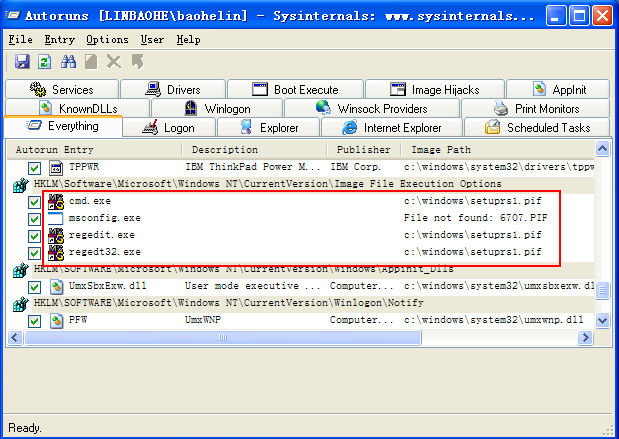
Task: Switch to the Services tab
Action: click(x=62, y=89)
